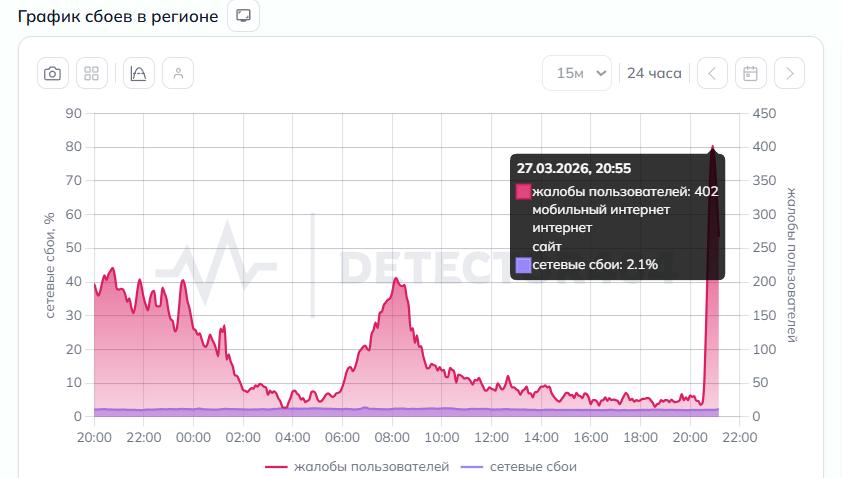
Task: Go to previous period with left arrow
Action: click(x=712, y=73)
